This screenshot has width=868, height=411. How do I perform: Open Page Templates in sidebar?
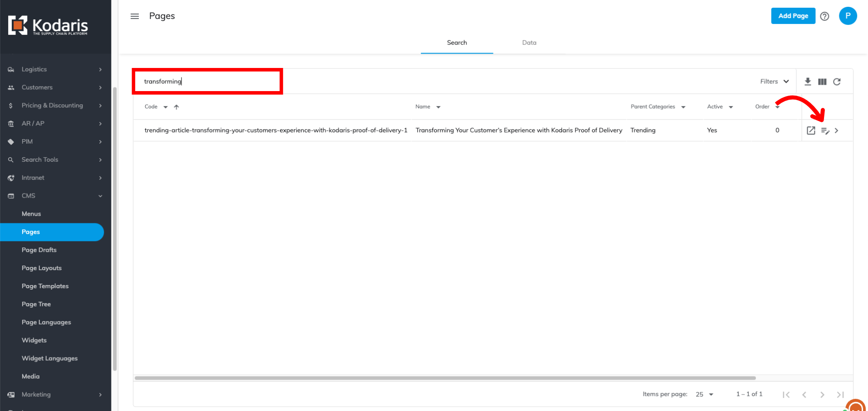(x=45, y=286)
